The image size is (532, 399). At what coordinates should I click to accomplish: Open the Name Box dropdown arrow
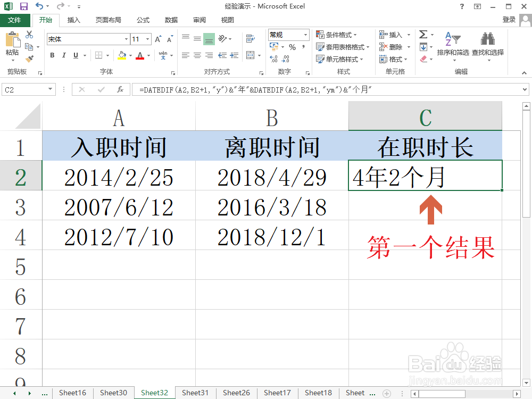coord(50,89)
